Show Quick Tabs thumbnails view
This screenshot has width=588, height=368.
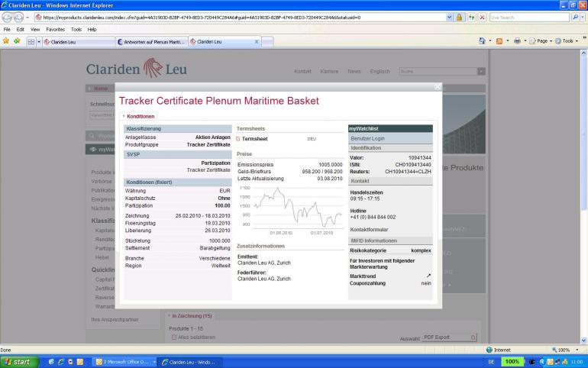(x=31, y=42)
